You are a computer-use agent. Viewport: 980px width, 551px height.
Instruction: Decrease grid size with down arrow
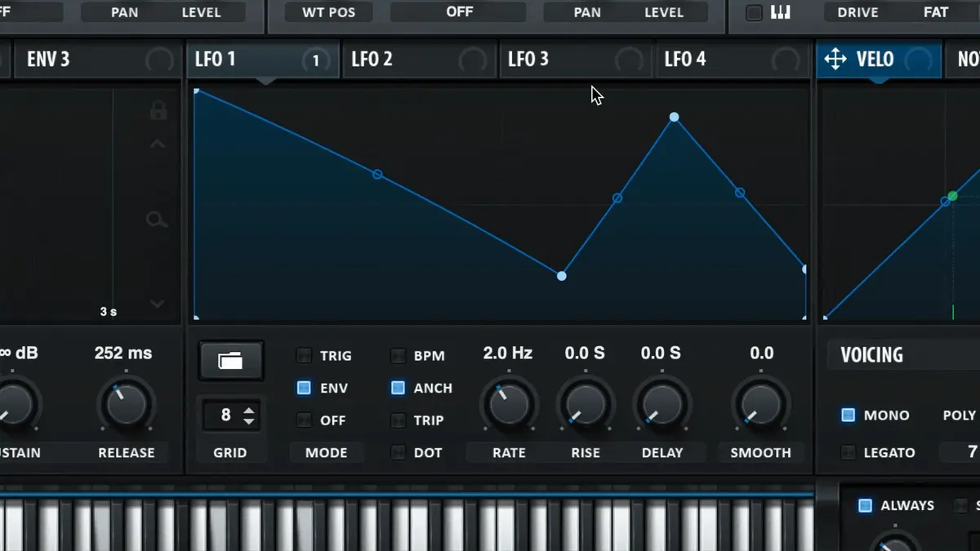249,421
